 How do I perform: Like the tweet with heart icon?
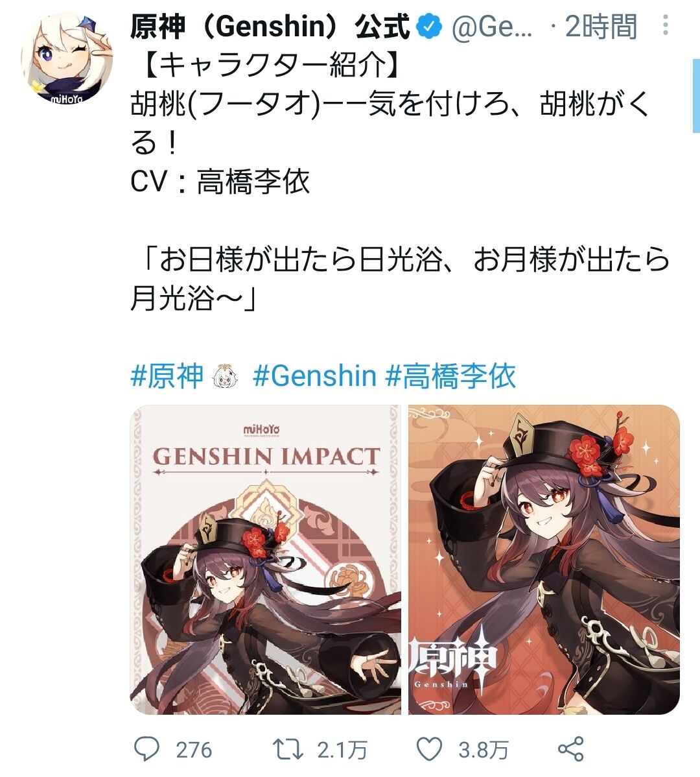[428, 749]
